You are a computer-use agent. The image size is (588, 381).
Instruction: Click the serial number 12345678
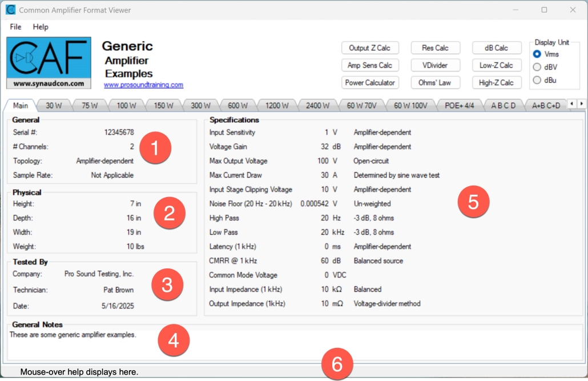click(x=119, y=133)
